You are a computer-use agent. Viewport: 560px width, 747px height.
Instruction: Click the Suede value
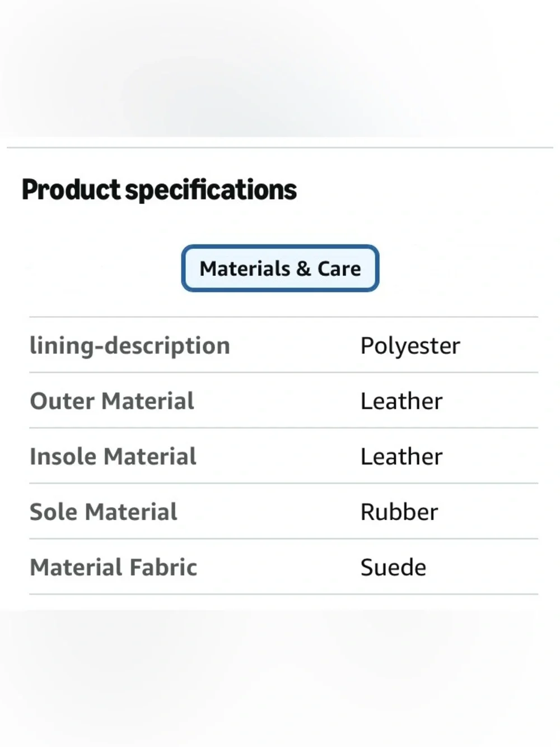click(393, 568)
